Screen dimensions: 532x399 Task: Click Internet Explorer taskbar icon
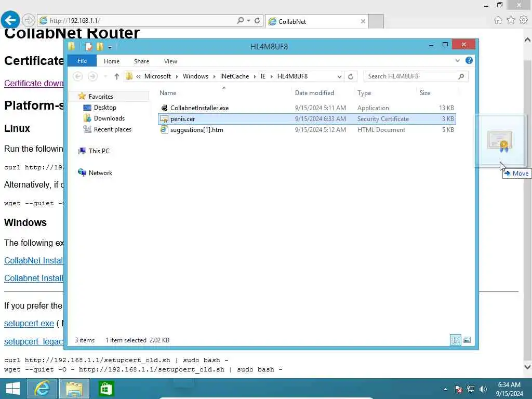pos(42,389)
